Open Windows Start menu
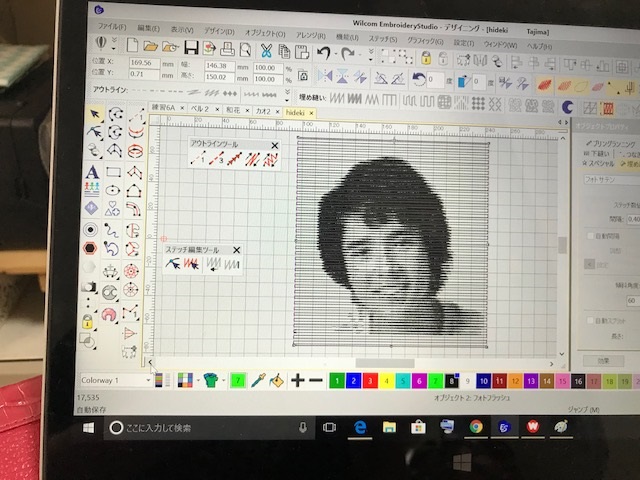The height and width of the screenshot is (480, 640). pyautogui.click(x=89, y=428)
